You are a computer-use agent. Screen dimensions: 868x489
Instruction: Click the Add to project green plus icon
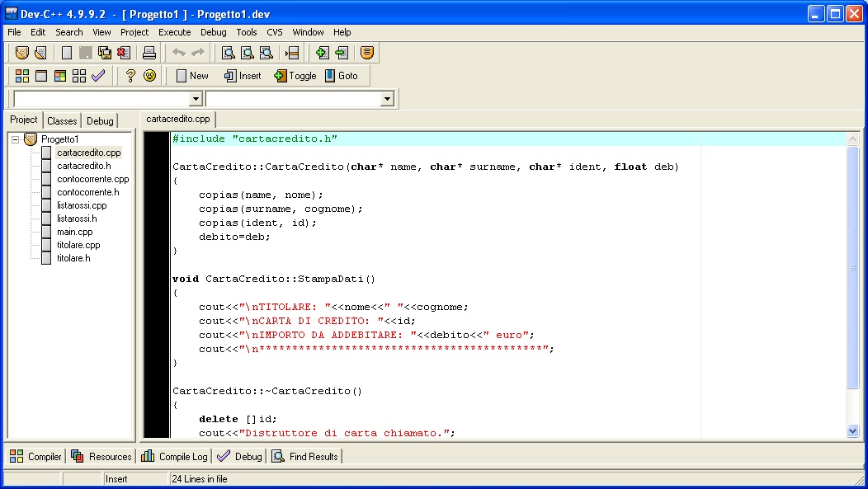322,53
